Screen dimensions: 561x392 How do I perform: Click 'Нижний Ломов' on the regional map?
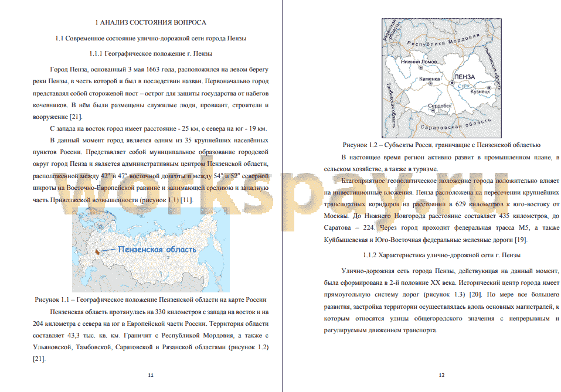pos(419,62)
